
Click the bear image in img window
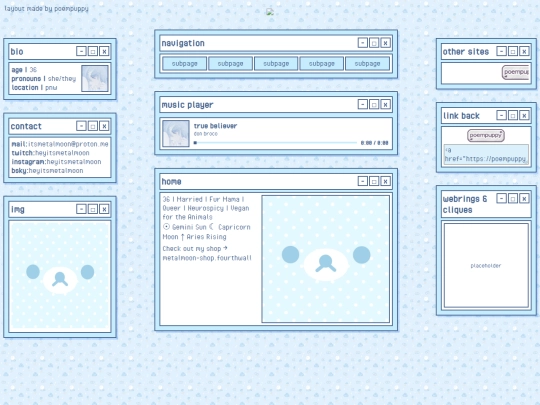coord(60,276)
